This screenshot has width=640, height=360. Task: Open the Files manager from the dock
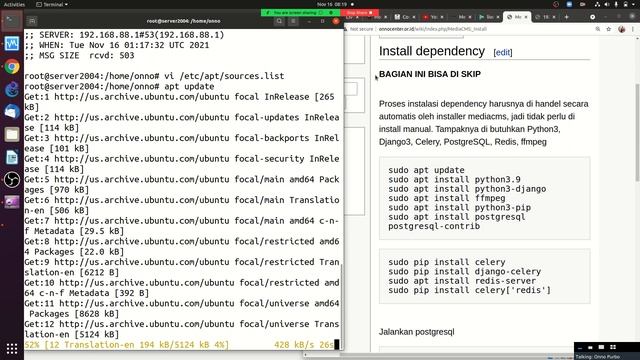click(x=12, y=134)
